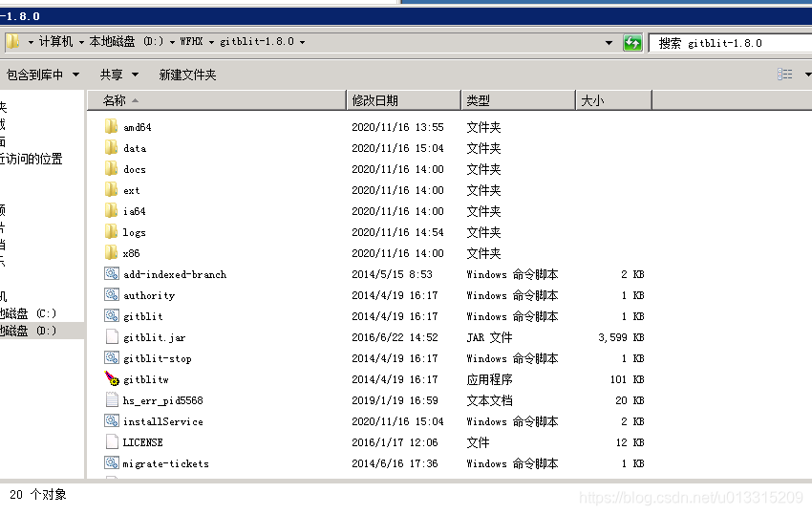Click the 2019/1/19 16:59 date cell

395,400
